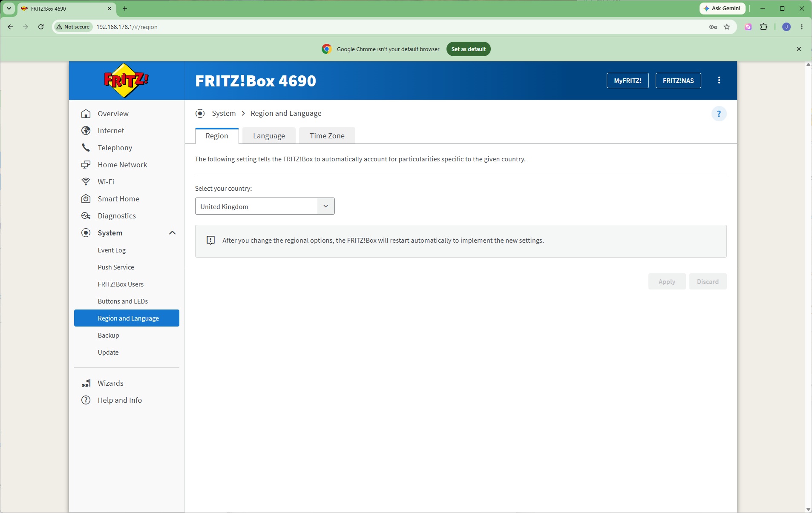Open the Overview house icon
Viewport: 812px width, 513px height.
[86, 114]
